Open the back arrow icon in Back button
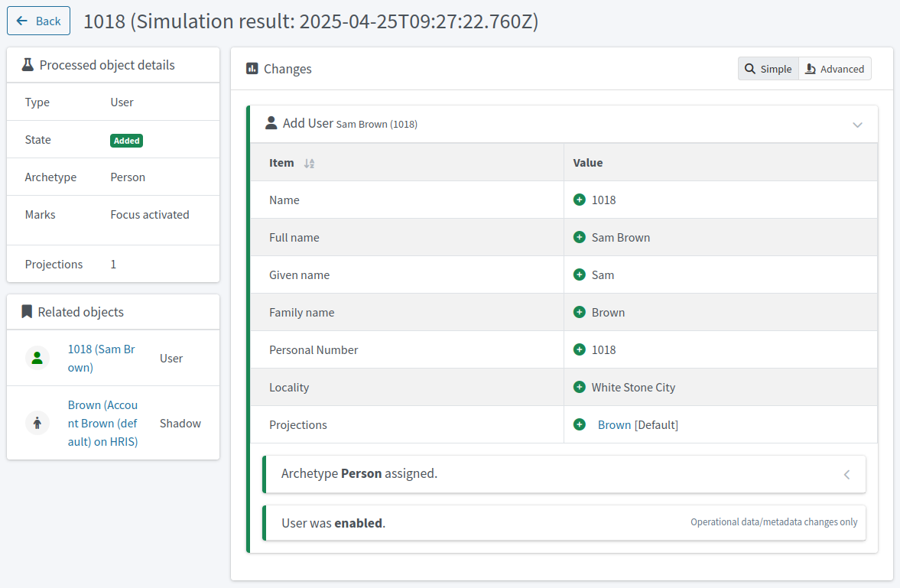Screen dimensions: 900x588 (23, 21)
